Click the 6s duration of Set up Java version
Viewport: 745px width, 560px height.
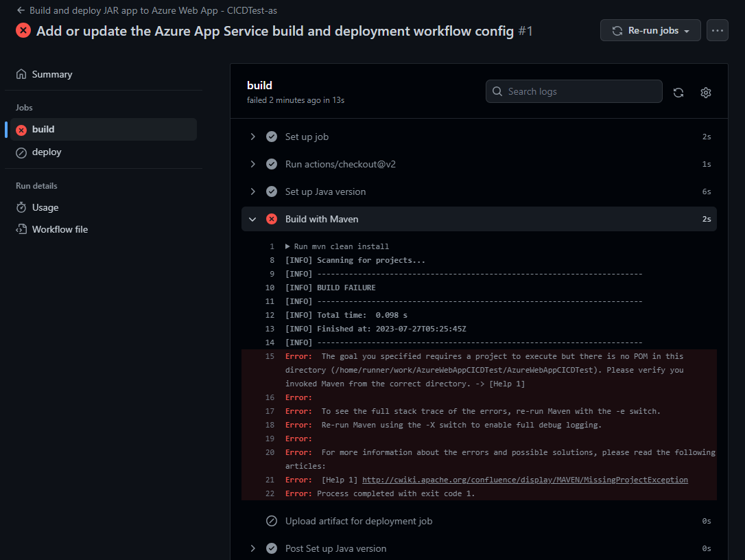[707, 191]
